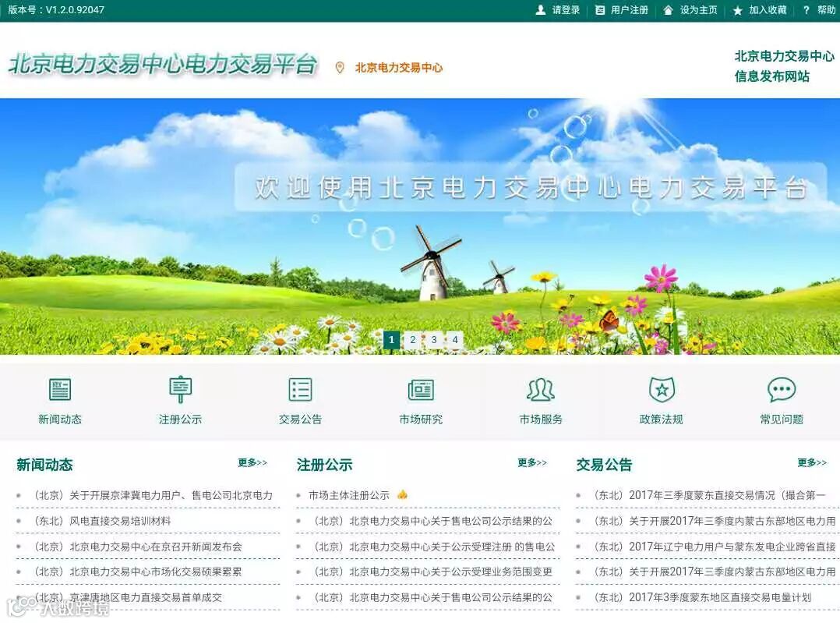Select 常见问题 menu label
The height and width of the screenshot is (623, 840).
pyautogui.click(x=782, y=419)
